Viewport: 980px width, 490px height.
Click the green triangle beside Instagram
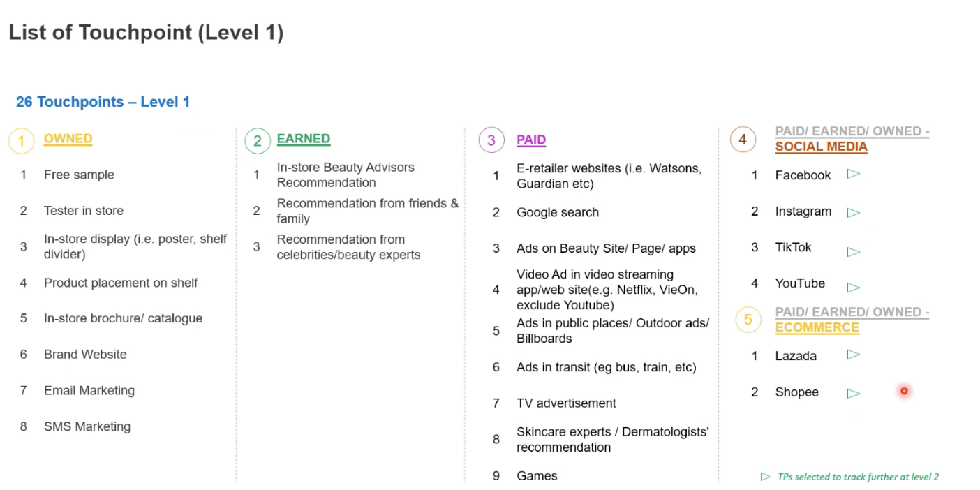853,213
